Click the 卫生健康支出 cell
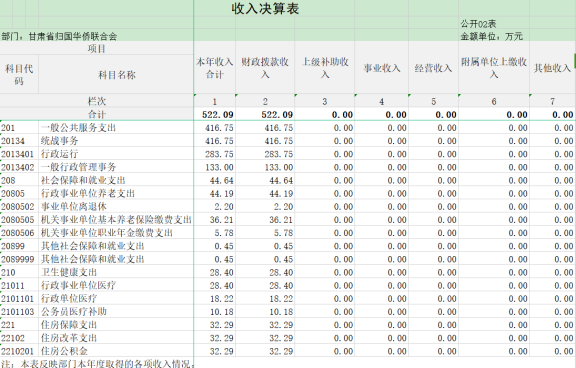This screenshot has width=576, height=368. [116, 273]
